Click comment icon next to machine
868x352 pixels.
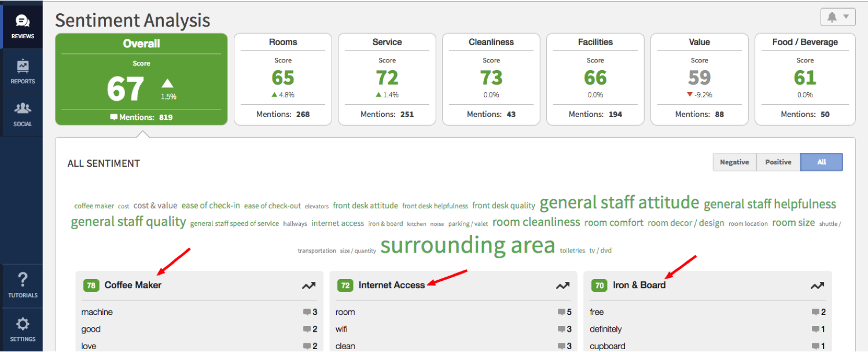(307, 312)
